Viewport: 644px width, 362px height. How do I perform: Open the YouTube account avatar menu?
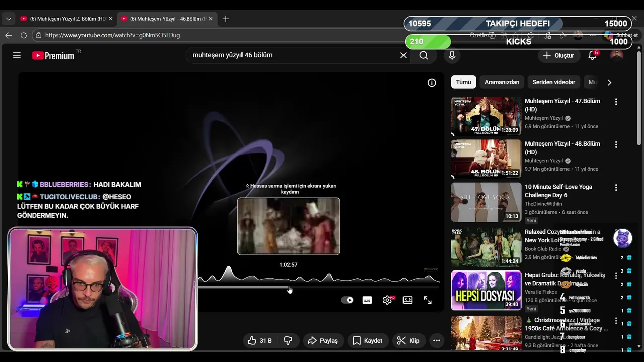coord(616,55)
